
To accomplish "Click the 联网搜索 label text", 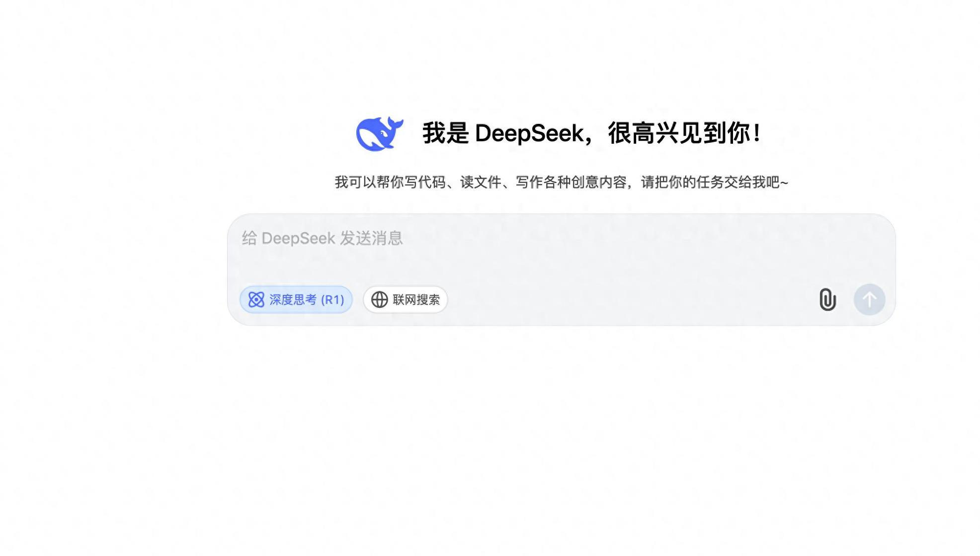I will click(416, 299).
